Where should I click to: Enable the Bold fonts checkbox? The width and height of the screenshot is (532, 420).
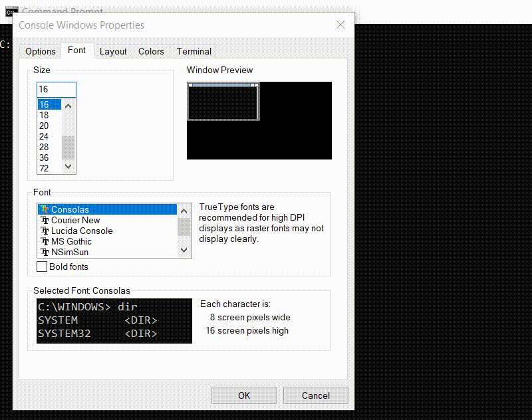pos(42,266)
